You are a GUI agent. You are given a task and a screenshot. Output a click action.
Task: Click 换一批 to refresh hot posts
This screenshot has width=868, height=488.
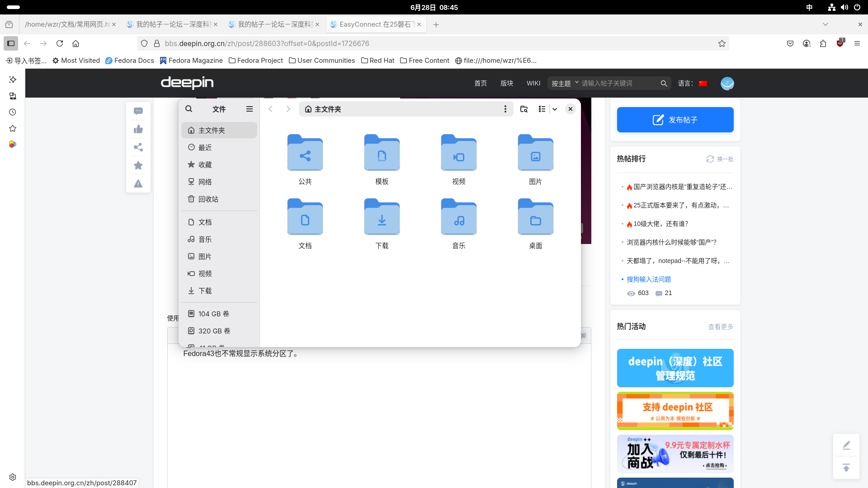point(720,159)
